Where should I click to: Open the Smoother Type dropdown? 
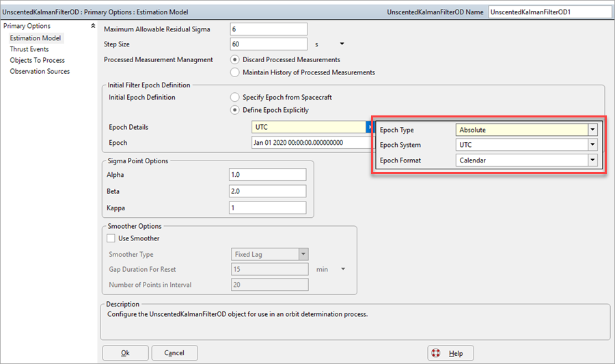(x=303, y=254)
